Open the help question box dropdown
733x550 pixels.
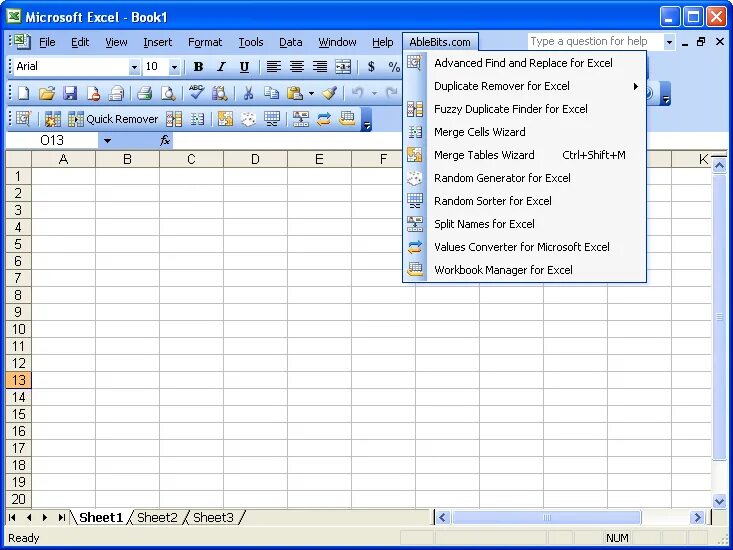[669, 42]
